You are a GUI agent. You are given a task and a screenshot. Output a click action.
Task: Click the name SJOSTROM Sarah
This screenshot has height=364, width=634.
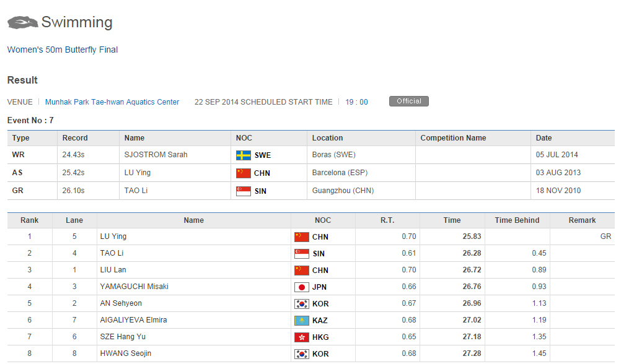click(x=156, y=155)
